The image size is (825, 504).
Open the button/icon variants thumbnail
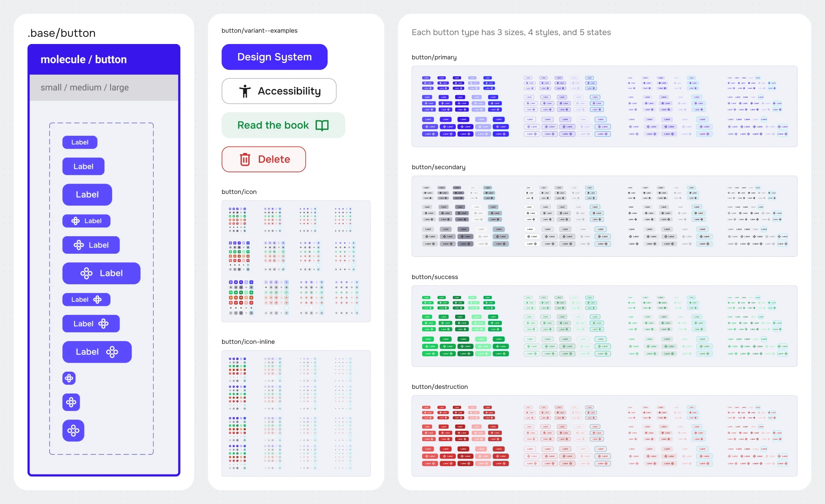(x=296, y=261)
